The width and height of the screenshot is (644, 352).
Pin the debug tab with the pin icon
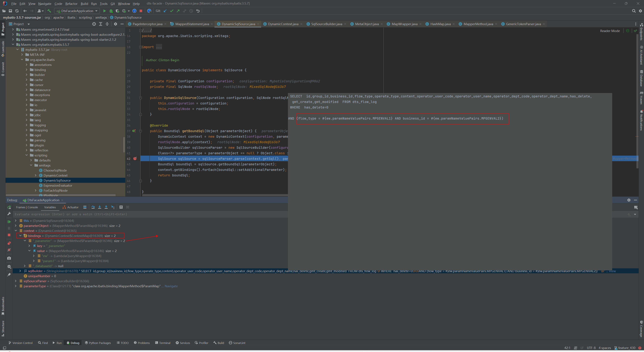[x=9, y=275]
